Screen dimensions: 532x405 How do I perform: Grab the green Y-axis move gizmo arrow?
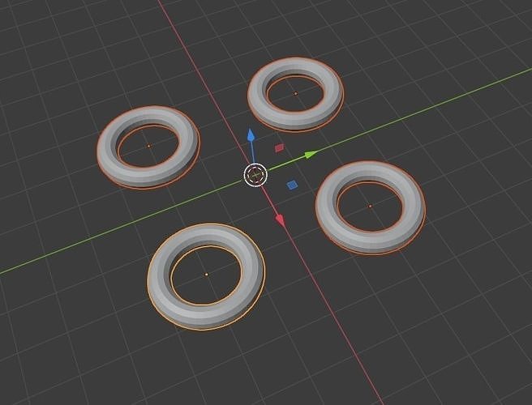pos(311,155)
